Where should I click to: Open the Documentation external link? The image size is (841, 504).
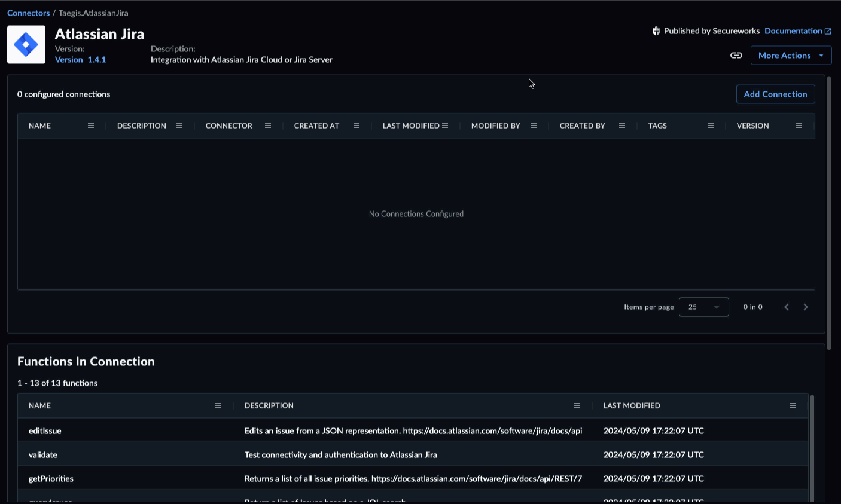point(798,31)
